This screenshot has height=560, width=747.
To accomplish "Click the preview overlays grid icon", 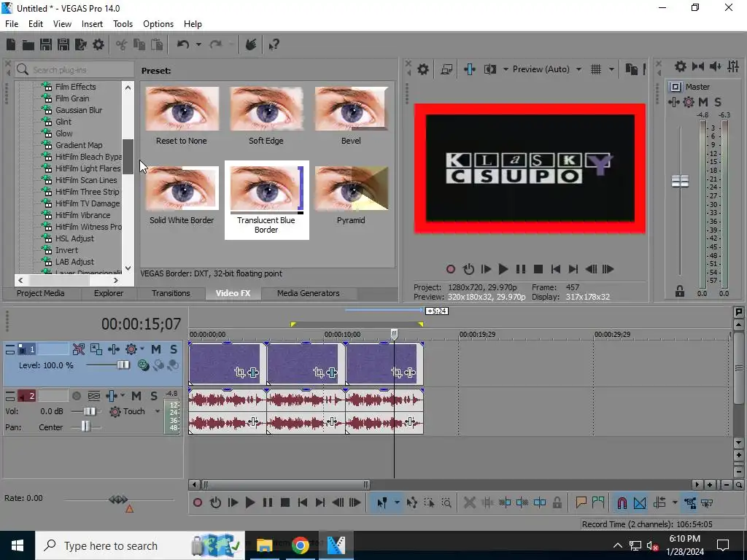I will (x=596, y=69).
